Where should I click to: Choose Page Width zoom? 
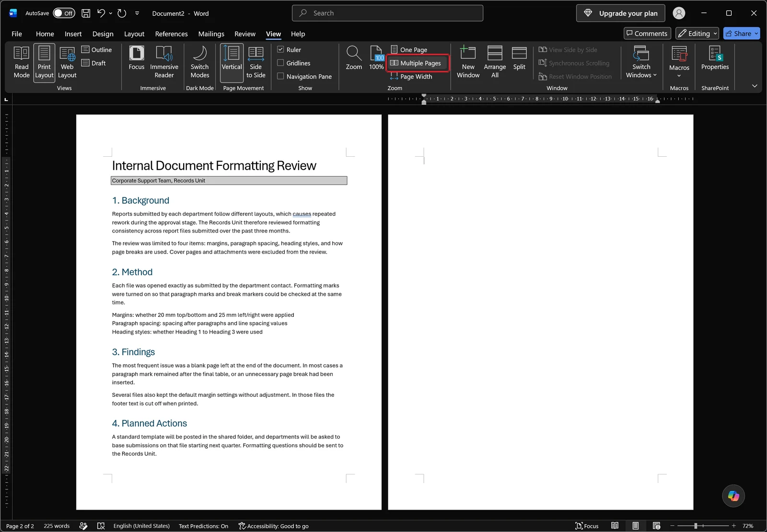[x=411, y=76]
